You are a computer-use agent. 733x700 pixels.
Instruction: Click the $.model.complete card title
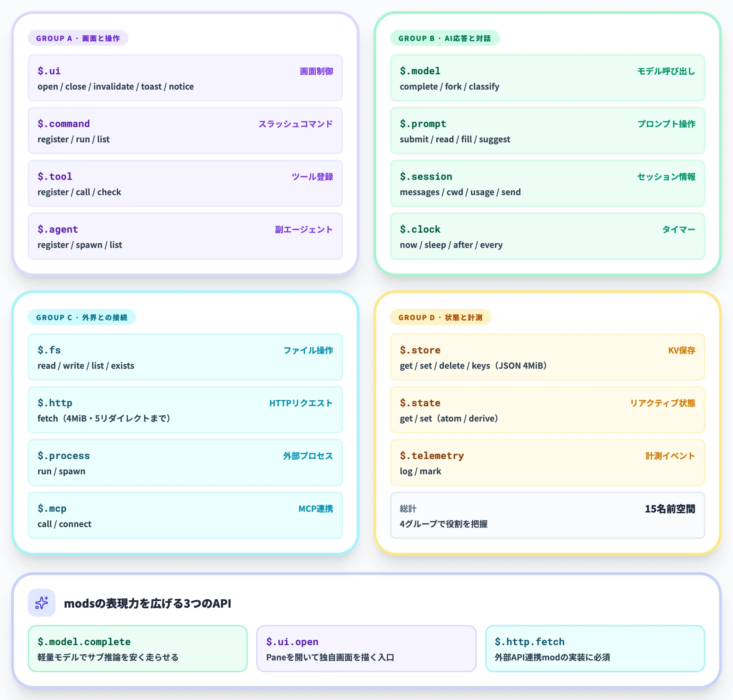[x=84, y=641]
